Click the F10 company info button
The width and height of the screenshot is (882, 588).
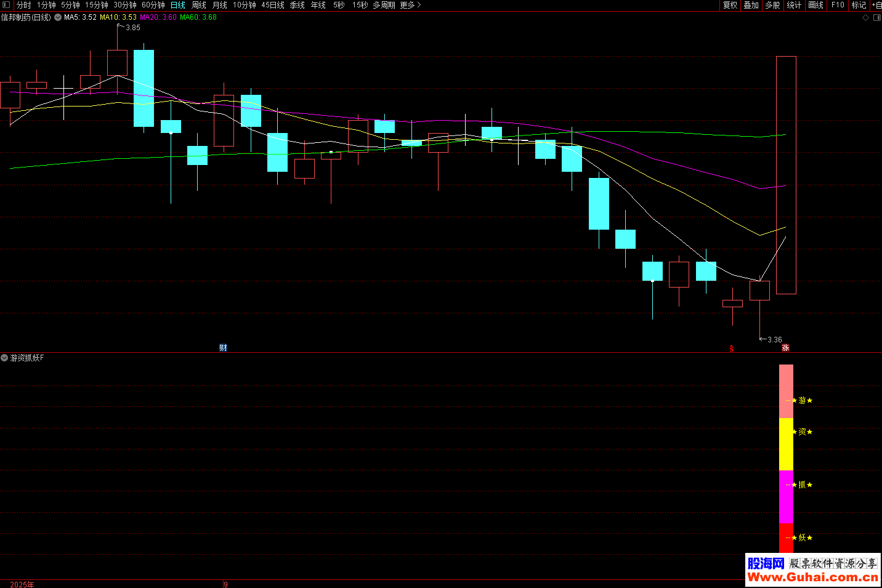pyautogui.click(x=838, y=5)
